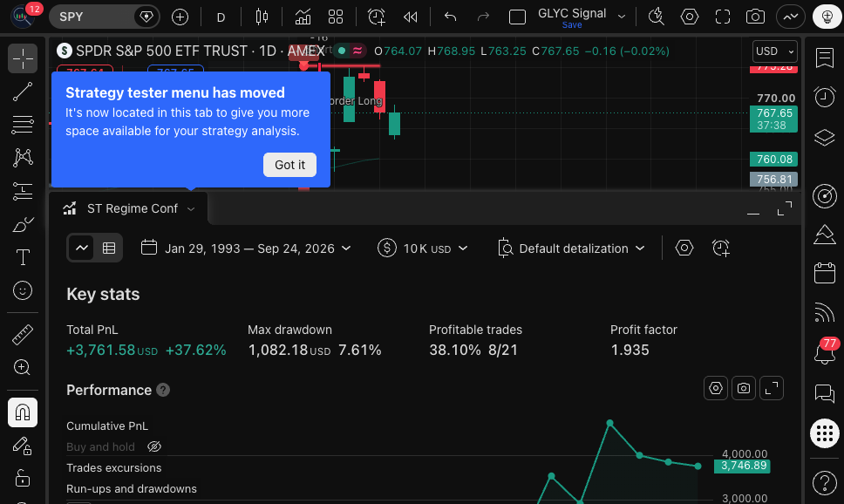Select the Cumulative PnL performance view
Viewport: 844px width, 504px height.
(x=107, y=426)
